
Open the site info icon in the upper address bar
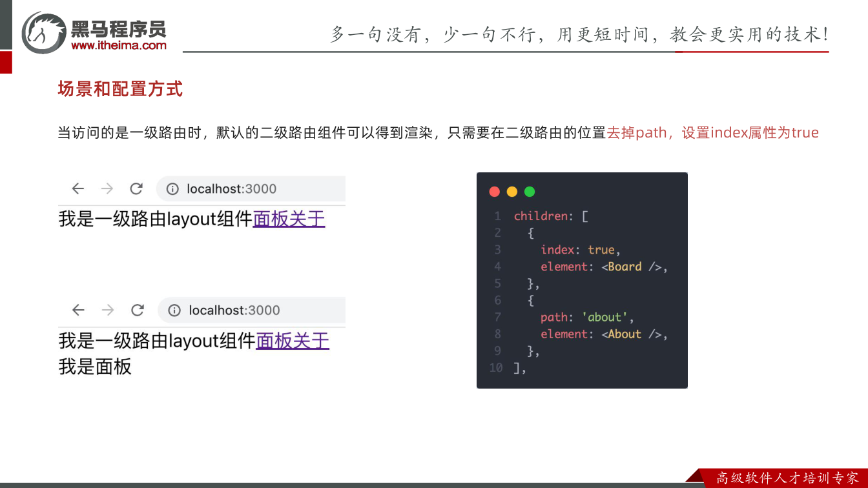(x=172, y=189)
